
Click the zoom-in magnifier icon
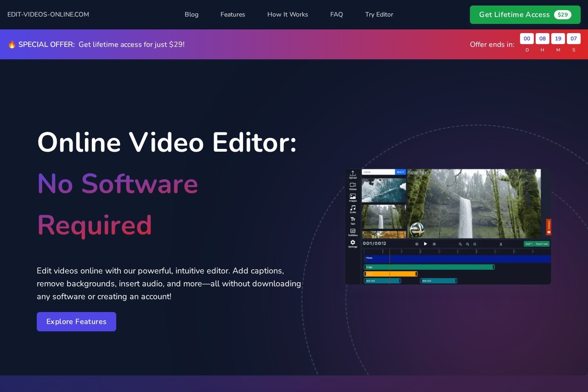click(467, 244)
